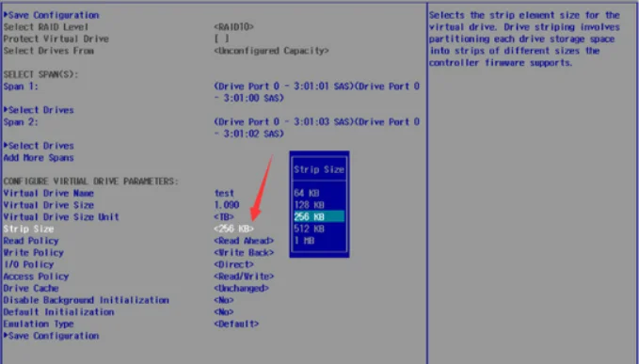Edit Virtual Drive Size value 1.090
The image size is (639, 364).
[227, 205]
